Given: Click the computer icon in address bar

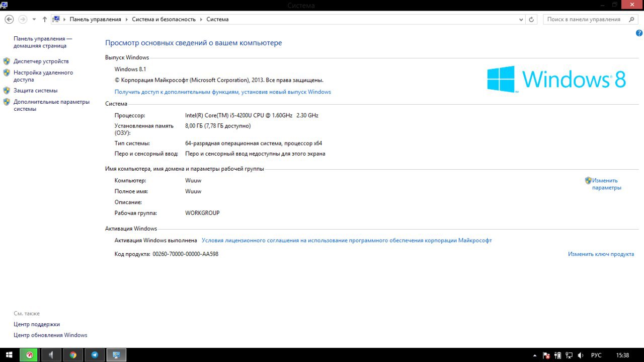Looking at the screenshot, I should [x=56, y=19].
